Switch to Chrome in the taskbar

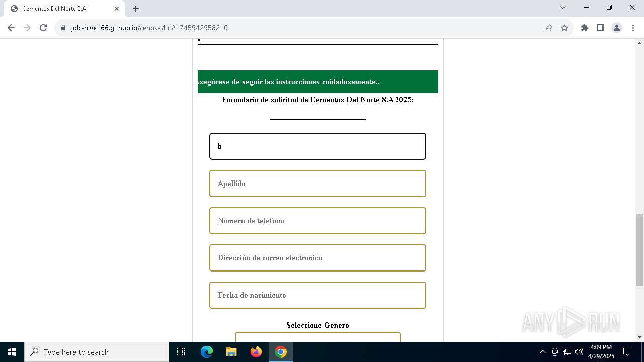tap(281, 352)
